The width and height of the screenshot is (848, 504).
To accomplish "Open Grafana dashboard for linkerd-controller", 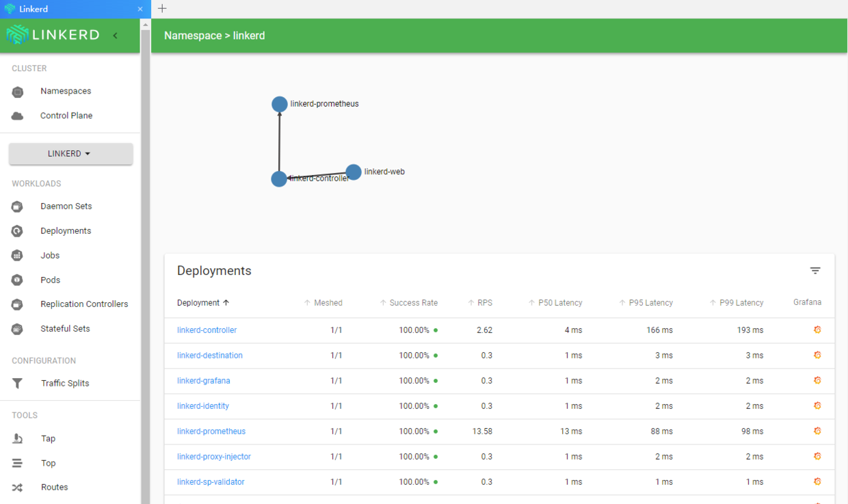I will click(x=817, y=330).
